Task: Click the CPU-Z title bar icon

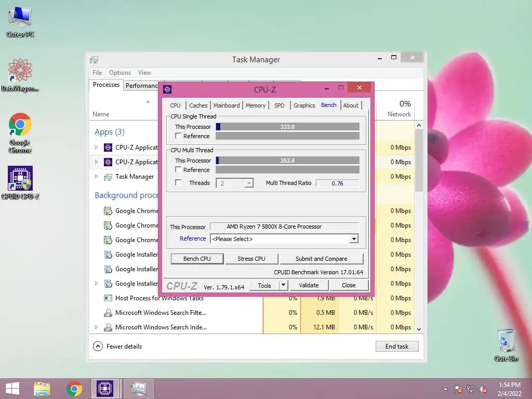Action: coord(167,89)
